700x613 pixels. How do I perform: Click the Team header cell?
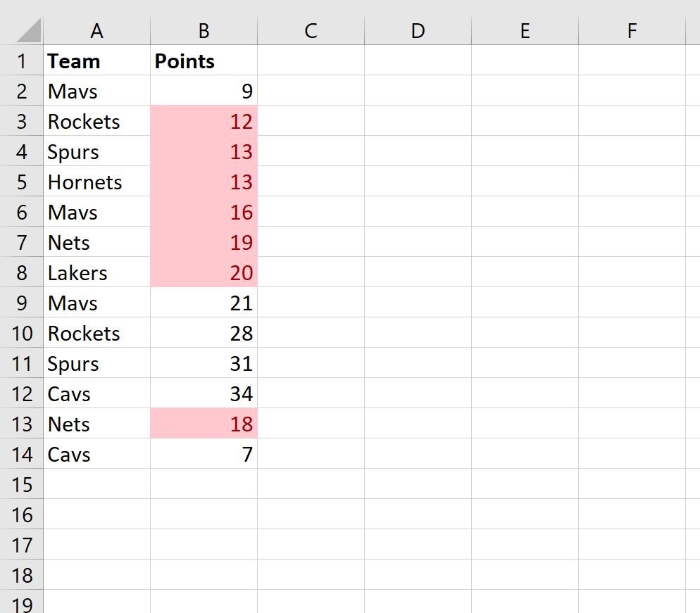click(x=97, y=61)
